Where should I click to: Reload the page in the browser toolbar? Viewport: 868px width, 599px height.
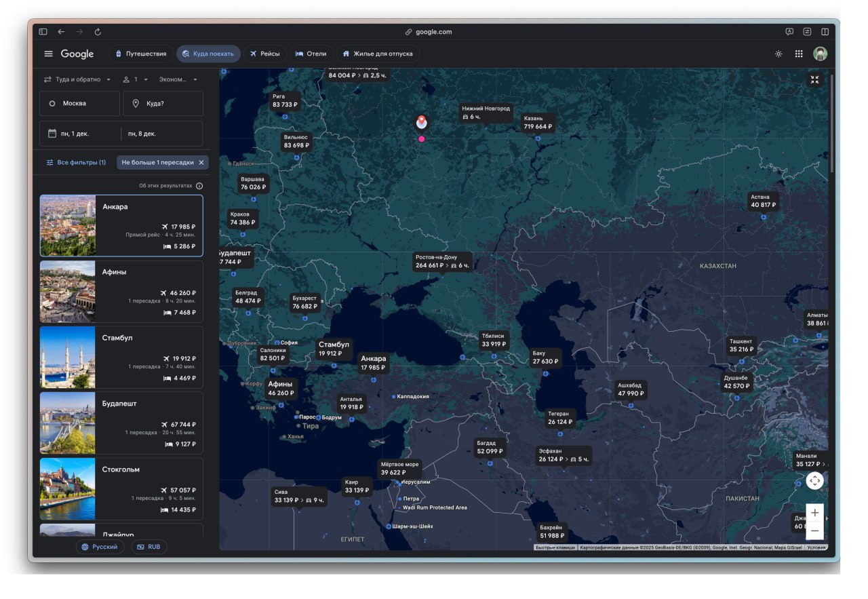98,32
